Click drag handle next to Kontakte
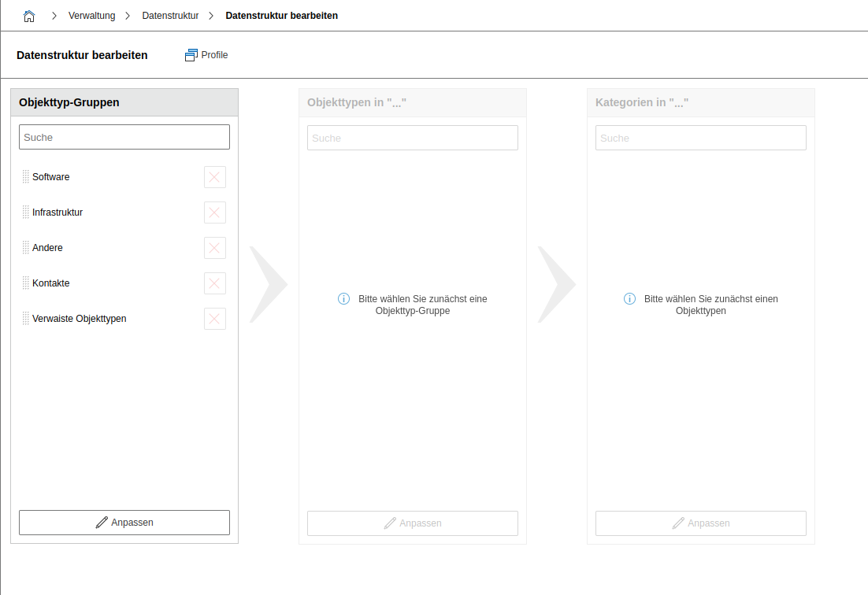This screenshot has height=595, width=868. pos(25,283)
